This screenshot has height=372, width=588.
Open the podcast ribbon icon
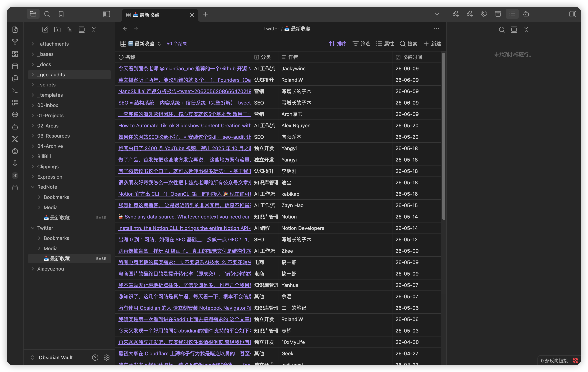tap(15, 115)
